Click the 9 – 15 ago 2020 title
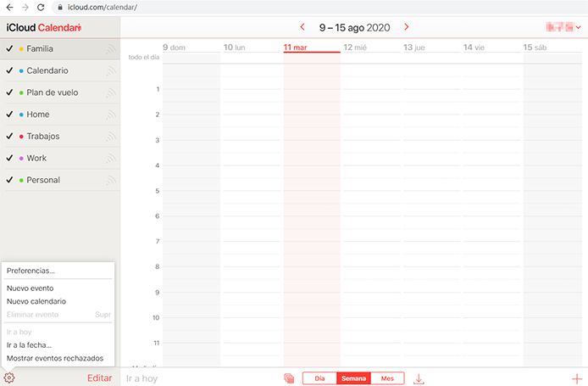Screen dimensions: 588x386 pyautogui.click(x=354, y=27)
